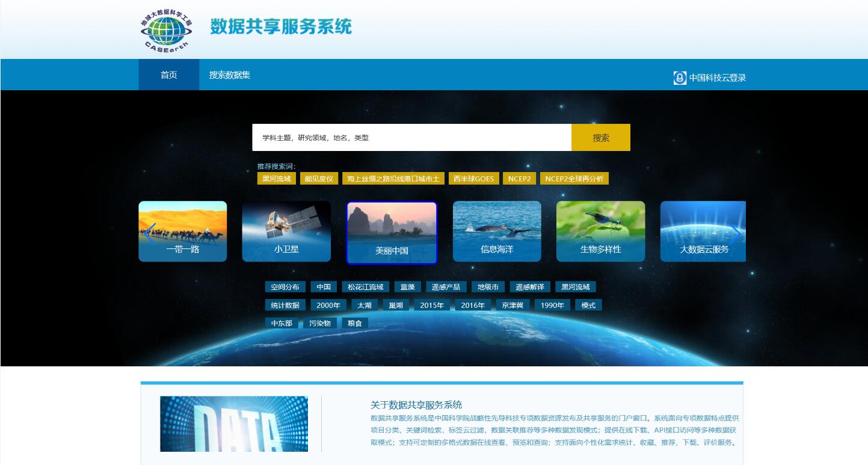This screenshot has height=465, width=868.
Task: Focus the keyword search input field
Action: coord(411,138)
